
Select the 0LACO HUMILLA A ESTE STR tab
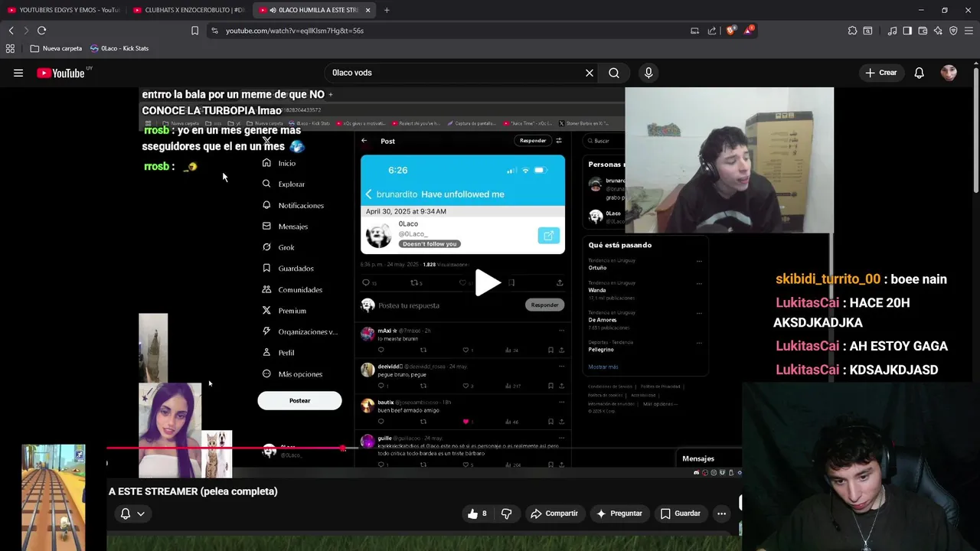tap(313, 10)
